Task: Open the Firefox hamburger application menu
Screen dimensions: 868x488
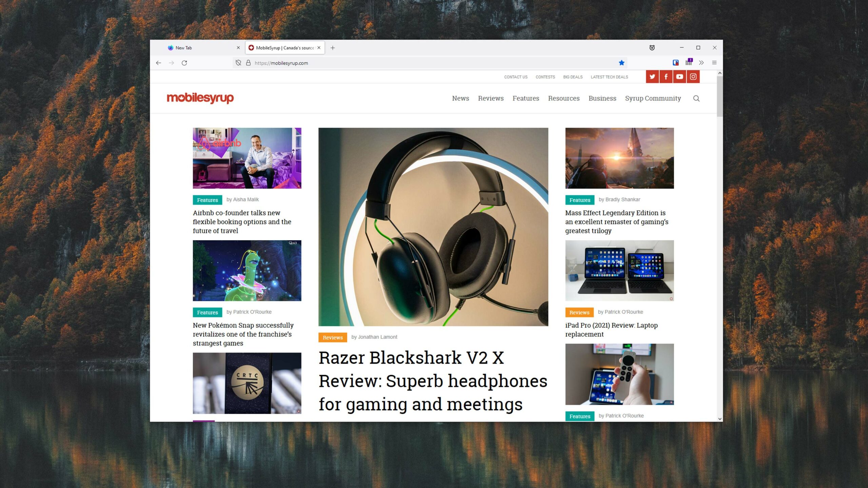Action: pos(714,63)
